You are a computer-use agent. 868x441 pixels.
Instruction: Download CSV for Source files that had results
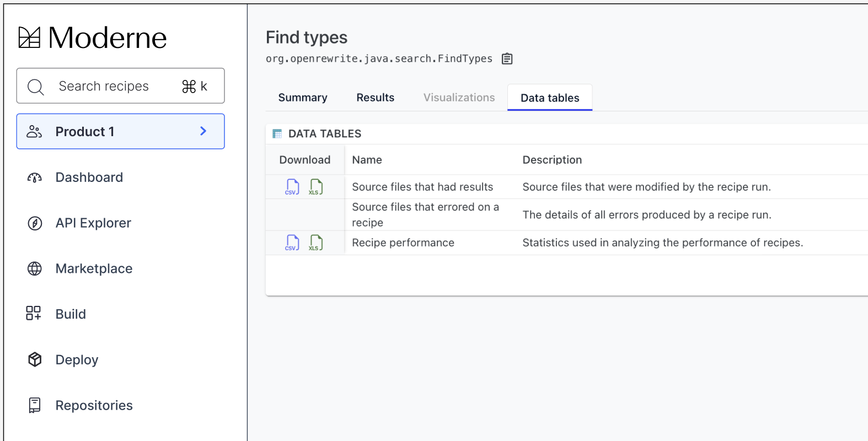(x=292, y=187)
